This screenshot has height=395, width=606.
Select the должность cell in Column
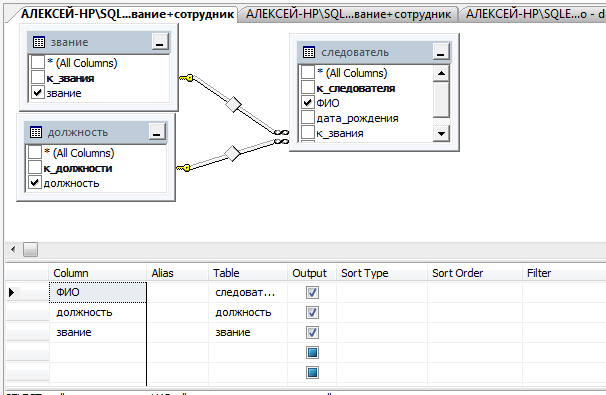point(98,313)
